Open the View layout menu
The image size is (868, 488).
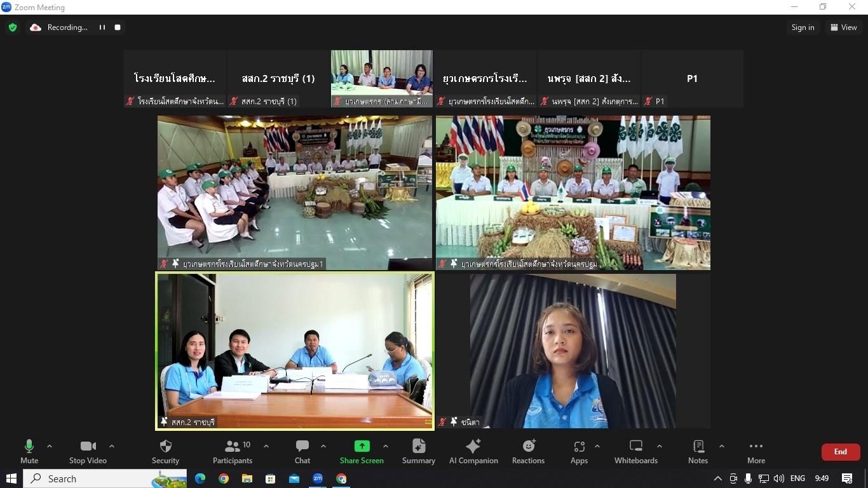pos(843,27)
